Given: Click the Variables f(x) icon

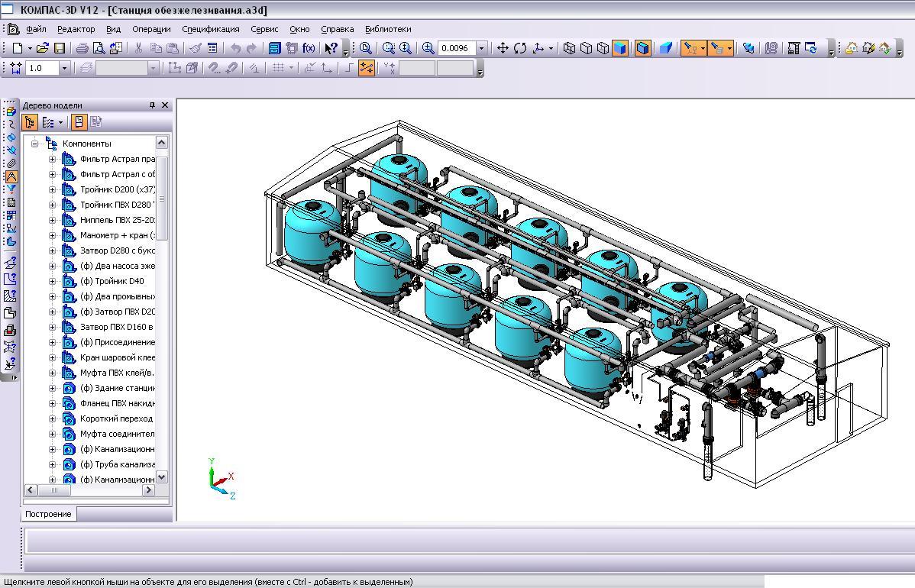Looking at the screenshot, I should click(309, 48).
